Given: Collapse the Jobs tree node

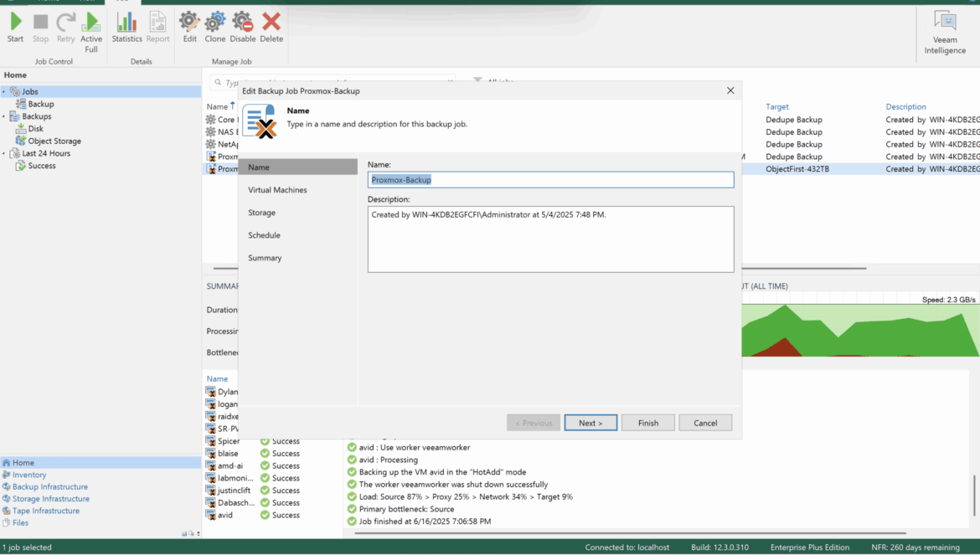Looking at the screenshot, I should pyautogui.click(x=3, y=92).
